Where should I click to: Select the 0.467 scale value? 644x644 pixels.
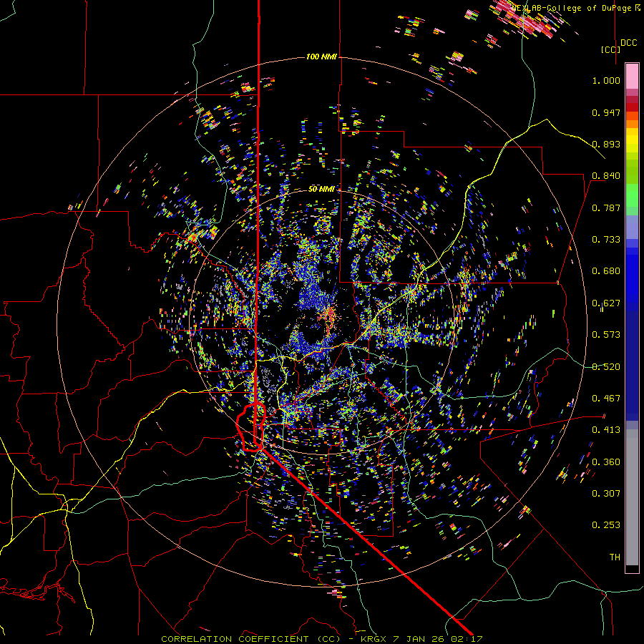pyautogui.click(x=606, y=399)
